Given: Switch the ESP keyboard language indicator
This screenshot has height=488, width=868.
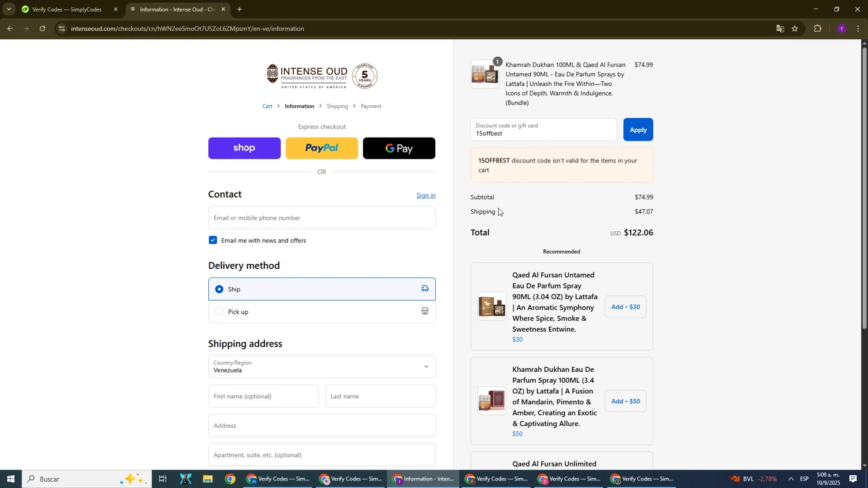Looking at the screenshot, I should pos(804,479).
